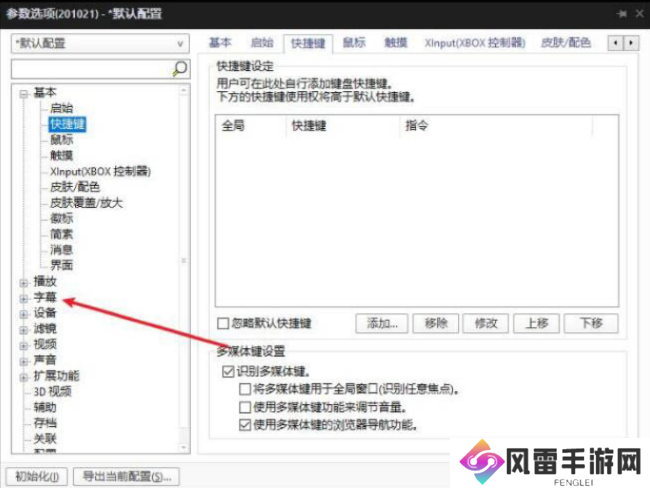
Task: Click scroll-down arrow of tree panel
Action: point(184,447)
